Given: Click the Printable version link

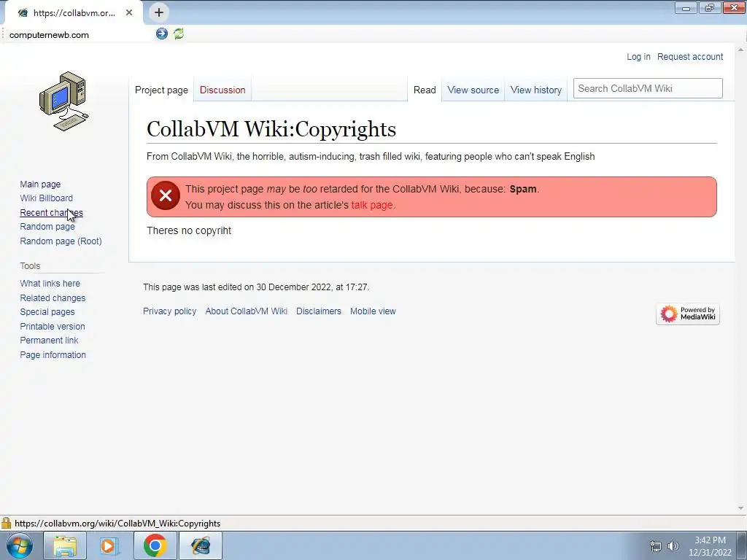Looking at the screenshot, I should (53, 327).
